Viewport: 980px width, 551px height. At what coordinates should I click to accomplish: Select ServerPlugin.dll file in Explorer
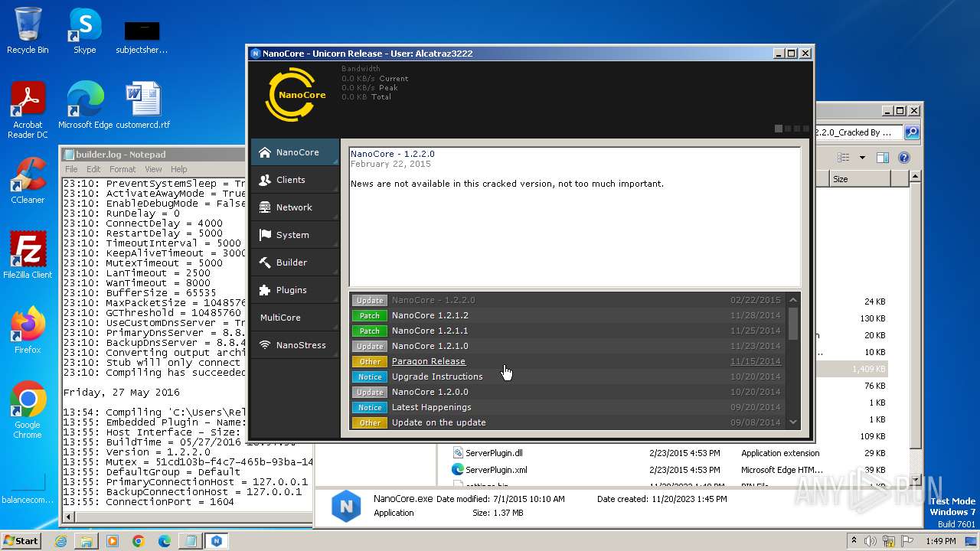point(494,453)
